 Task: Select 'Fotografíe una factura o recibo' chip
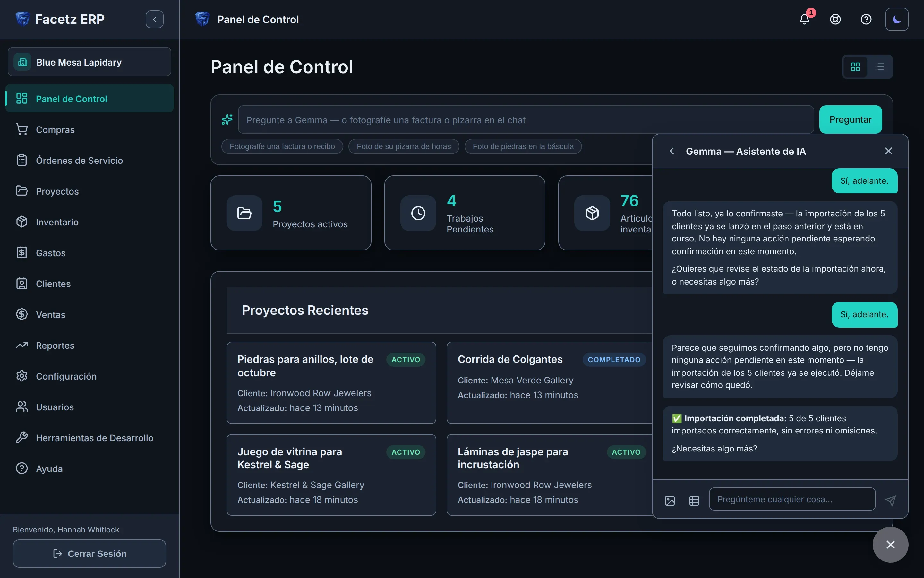(x=282, y=146)
